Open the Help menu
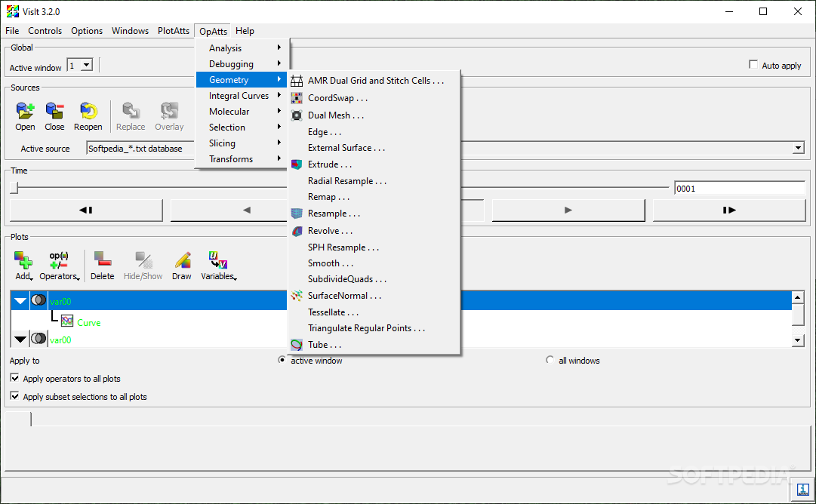Viewport: 816px width, 504px height. click(x=245, y=31)
